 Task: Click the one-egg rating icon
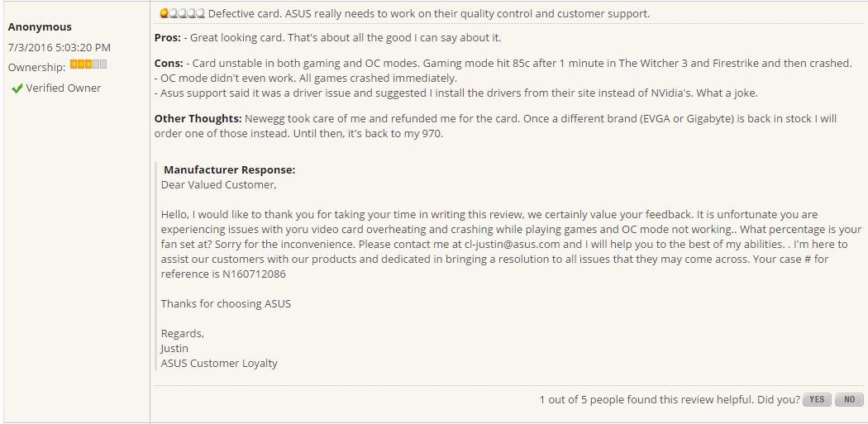(182, 14)
